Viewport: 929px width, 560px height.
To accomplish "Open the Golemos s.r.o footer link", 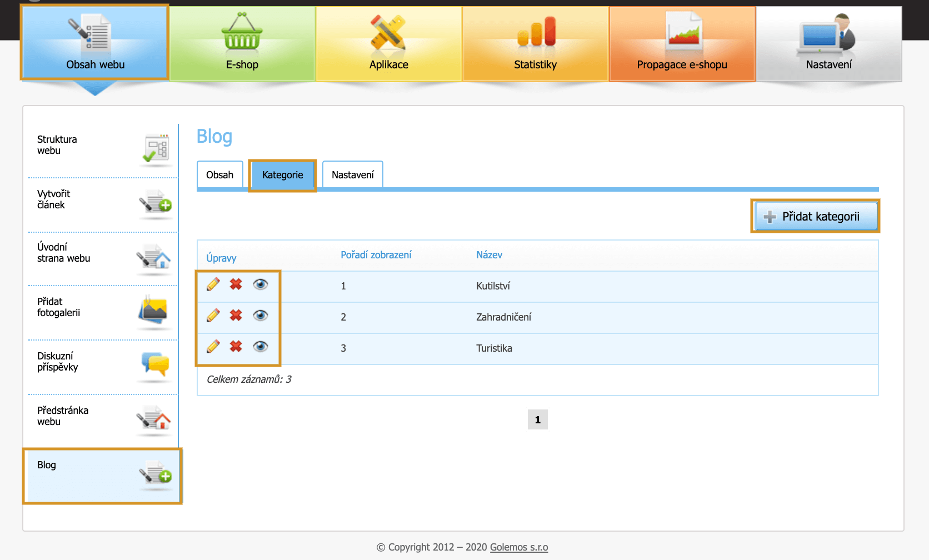I will (x=518, y=547).
